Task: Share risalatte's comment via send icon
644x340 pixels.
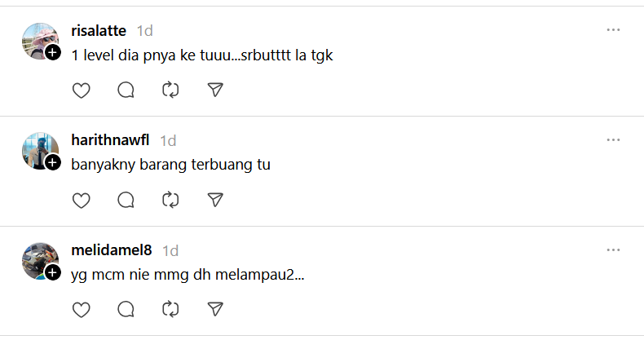Action: pyautogui.click(x=215, y=91)
